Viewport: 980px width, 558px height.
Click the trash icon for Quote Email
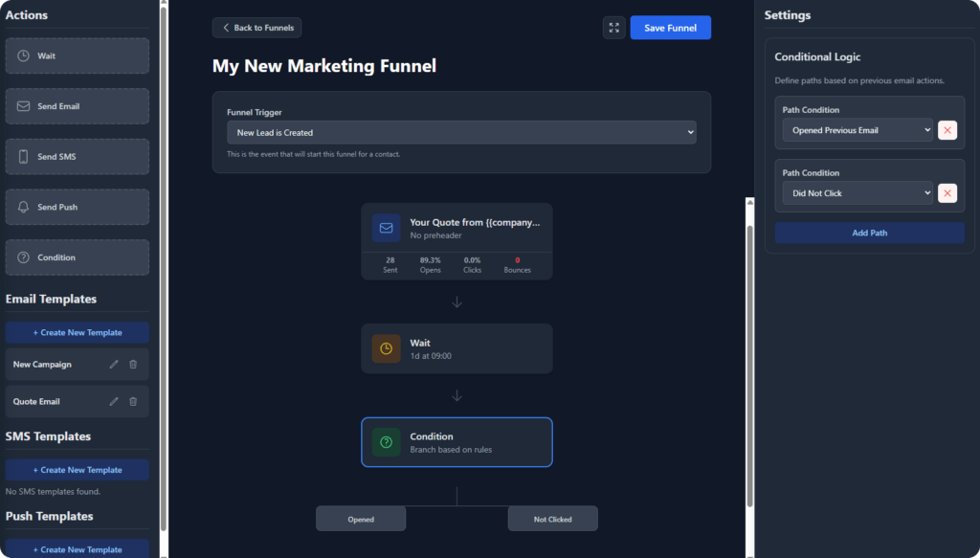coord(133,401)
